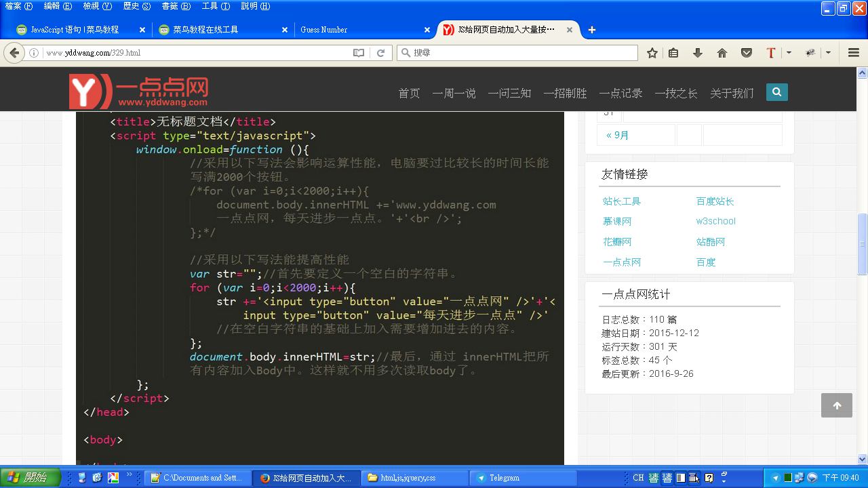Open 百度站长 friend link
This screenshot has height=488, width=868.
715,201
